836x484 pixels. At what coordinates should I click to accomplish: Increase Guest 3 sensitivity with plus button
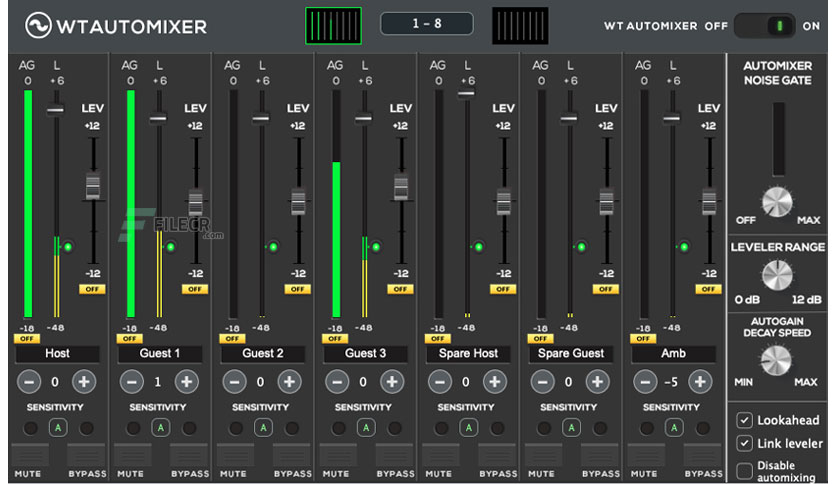392,382
